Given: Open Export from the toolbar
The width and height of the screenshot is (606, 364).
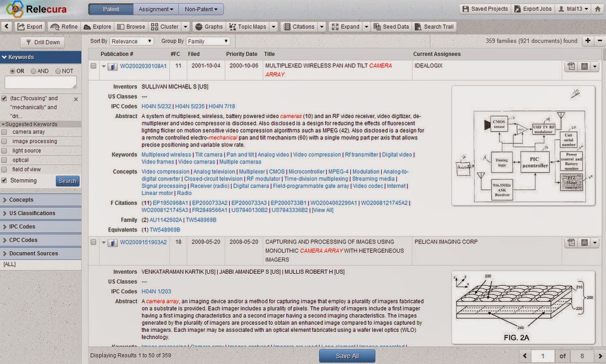Looking at the screenshot, I should pos(30,27).
